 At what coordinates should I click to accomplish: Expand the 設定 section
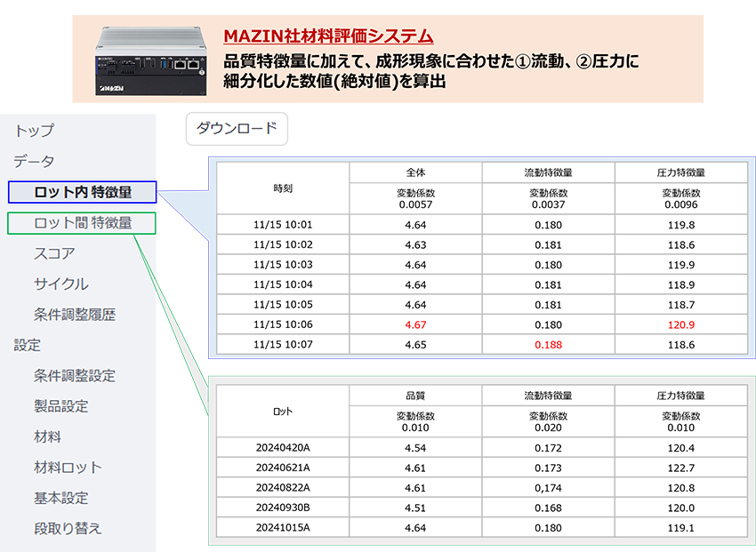point(27,345)
